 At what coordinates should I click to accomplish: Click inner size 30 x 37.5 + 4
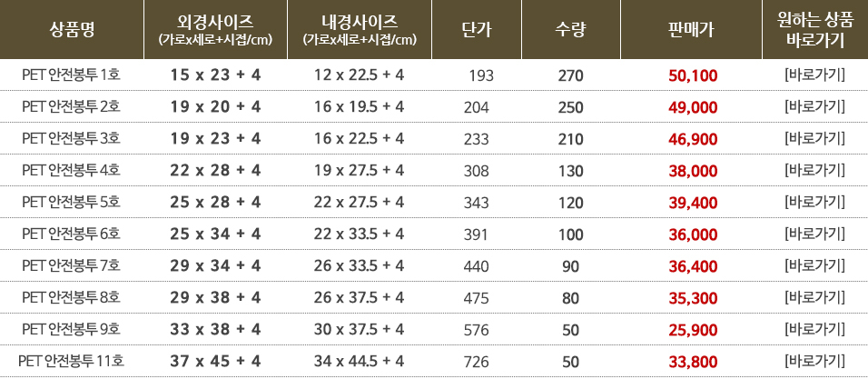(x=360, y=330)
